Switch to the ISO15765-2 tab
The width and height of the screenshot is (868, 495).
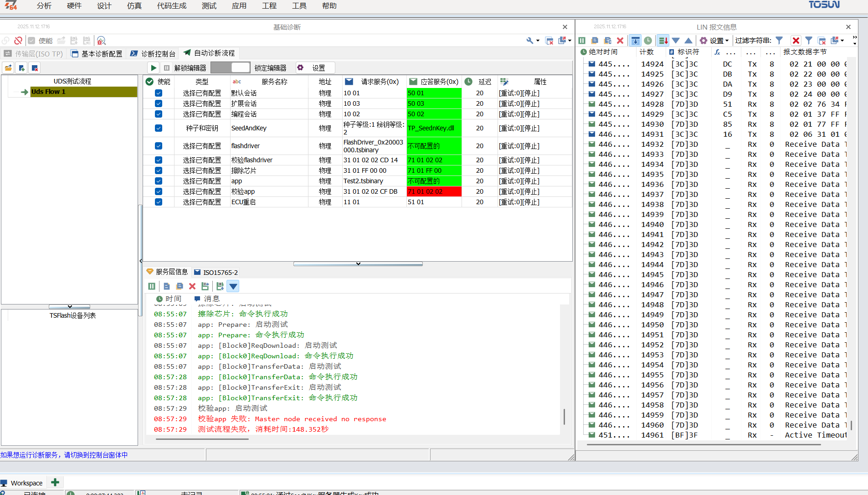pyautogui.click(x=216, y=272)
